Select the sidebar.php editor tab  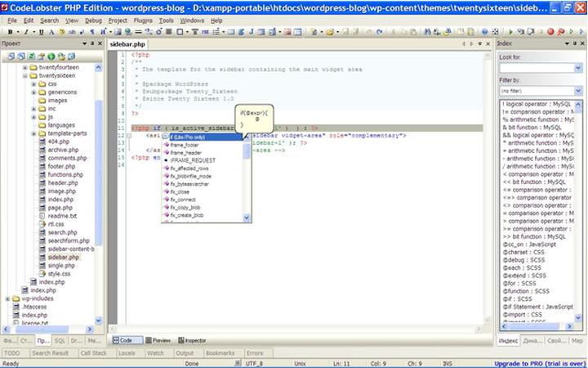click(x=127, y=44)
